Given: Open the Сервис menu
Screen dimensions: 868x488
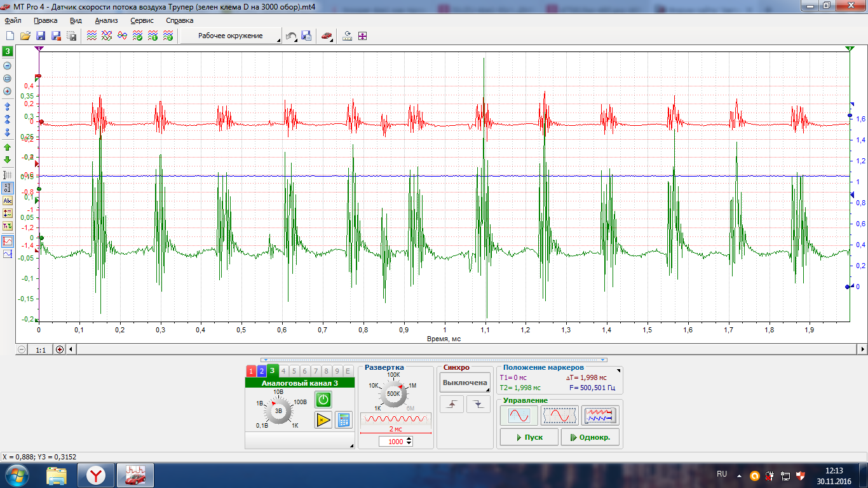Looking at the screenshot, I should [x=142, y=20].
